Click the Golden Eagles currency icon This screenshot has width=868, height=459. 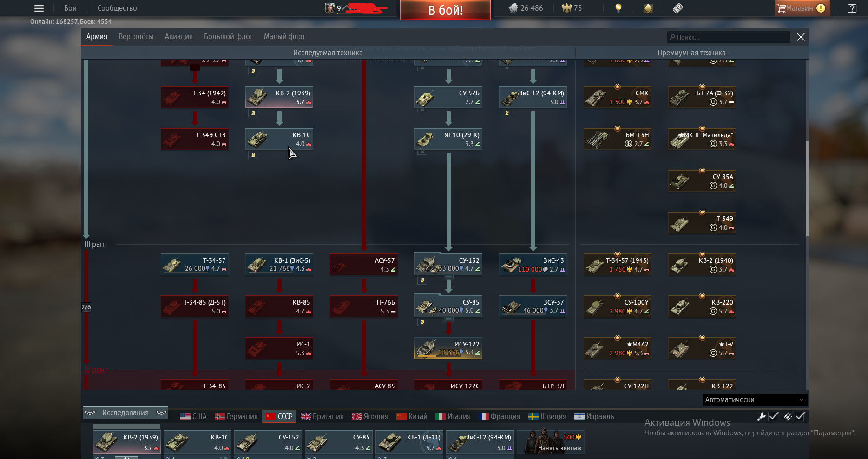click(566, 8)
